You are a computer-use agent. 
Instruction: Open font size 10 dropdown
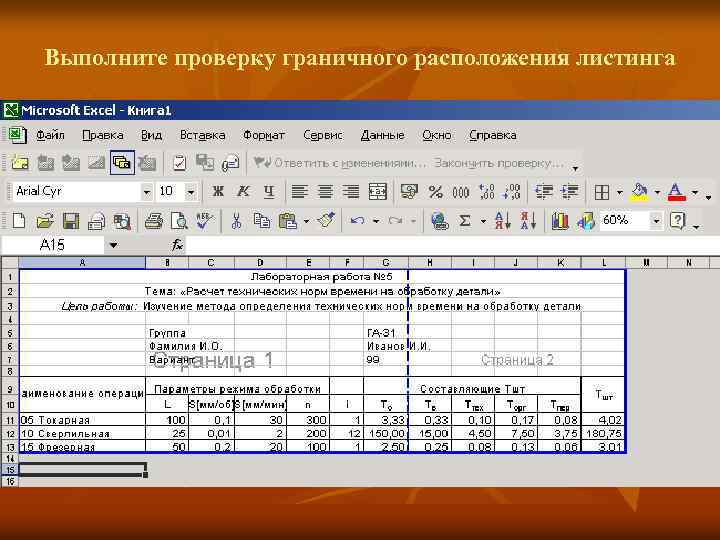coord(191,192)
